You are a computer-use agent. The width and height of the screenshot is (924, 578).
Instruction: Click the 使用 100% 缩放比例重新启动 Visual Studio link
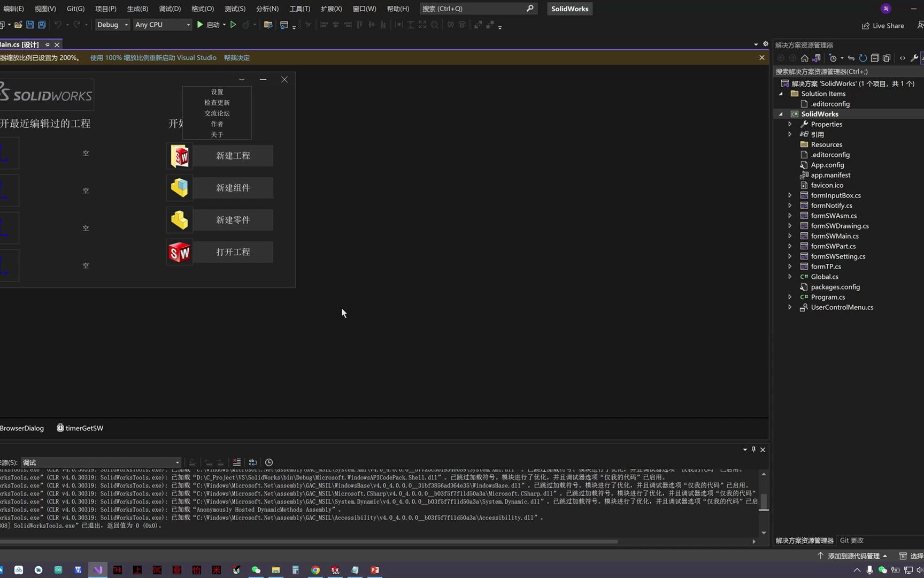click(x=153, y=58)
